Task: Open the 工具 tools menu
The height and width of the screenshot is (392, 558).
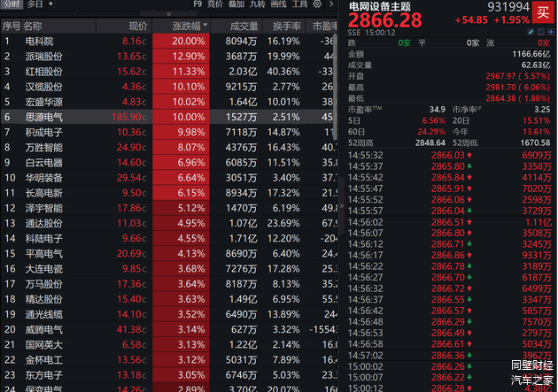Action: (299, 4)
